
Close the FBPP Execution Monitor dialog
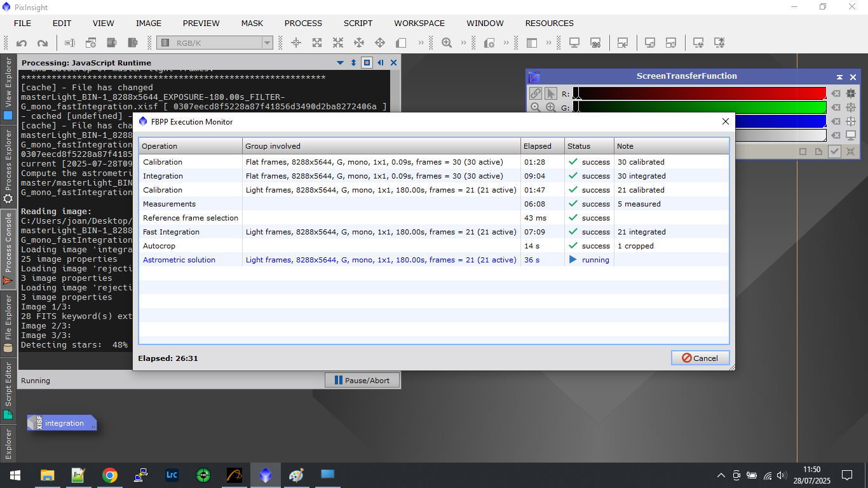(725, 121)
